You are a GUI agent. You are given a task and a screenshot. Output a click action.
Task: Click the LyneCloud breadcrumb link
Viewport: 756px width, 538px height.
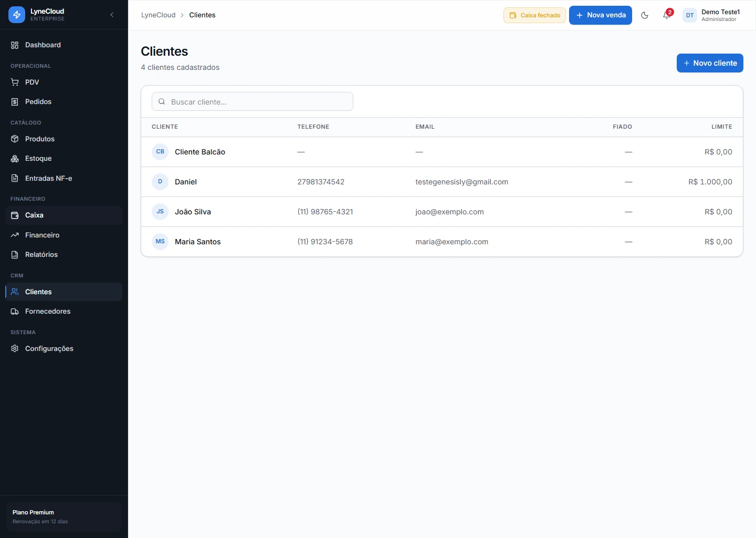(x=158, y=15)
